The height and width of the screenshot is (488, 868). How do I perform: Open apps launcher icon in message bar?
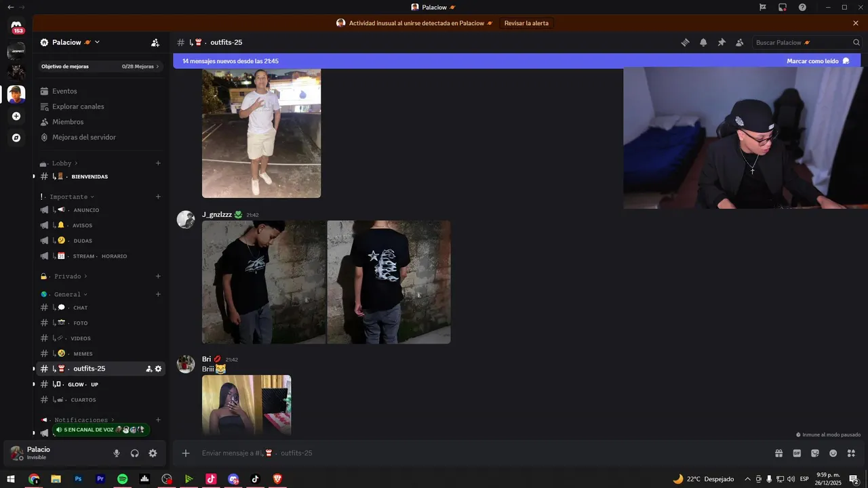851,453
